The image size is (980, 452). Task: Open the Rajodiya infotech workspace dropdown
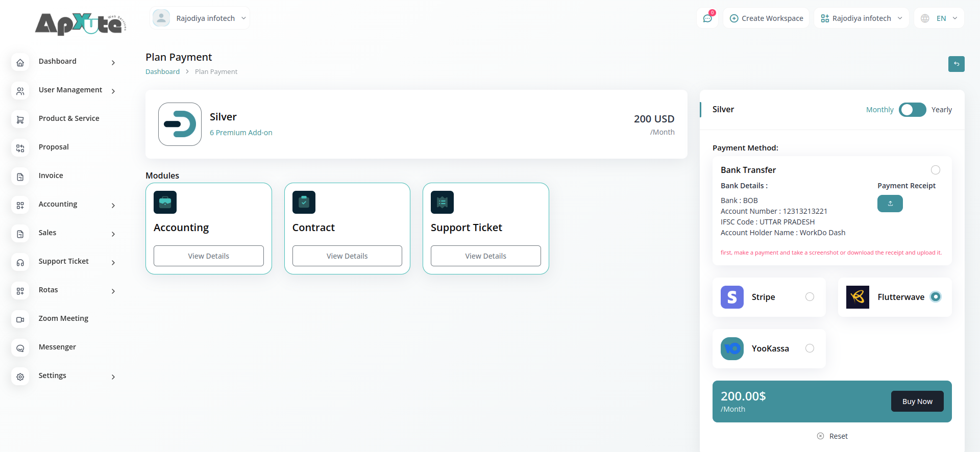(x=861, y=18)
